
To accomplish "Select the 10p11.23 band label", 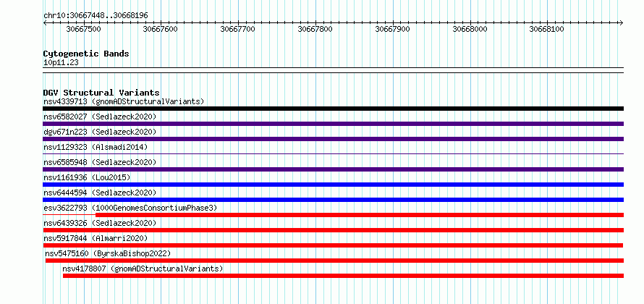I will pos(61,62).
